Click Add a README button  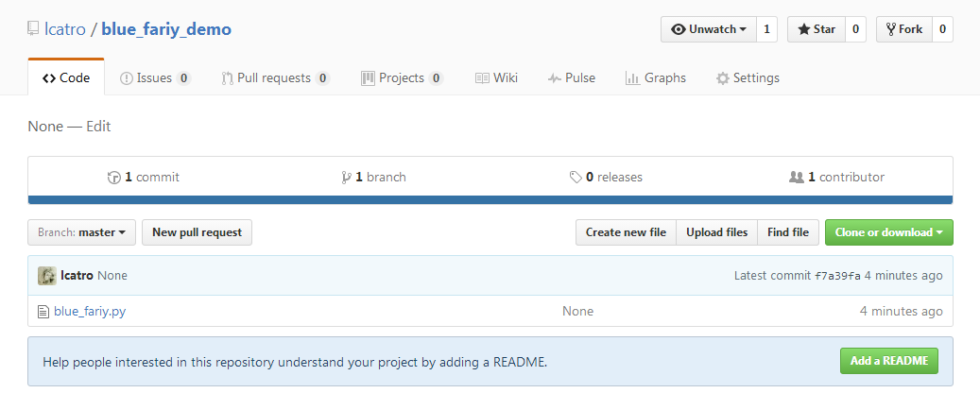tap(889, 361)
